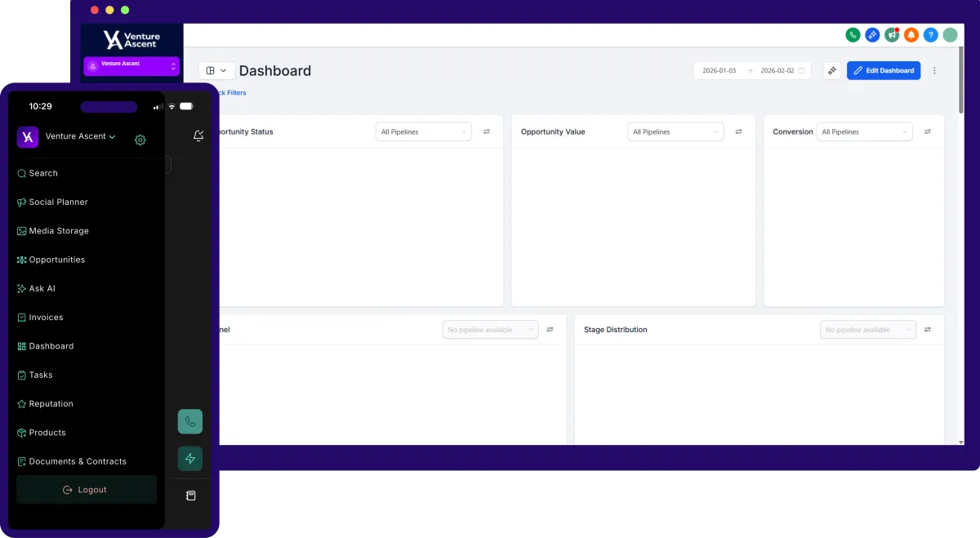The image size is (980, 538).
Task: Open the gear settings icon on the phone
Action: click(x=140, y=140)
